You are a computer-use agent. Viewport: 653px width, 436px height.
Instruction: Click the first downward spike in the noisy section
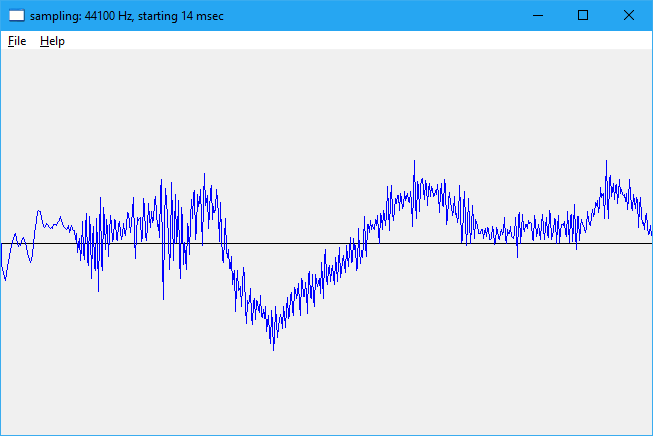[98, 289]
